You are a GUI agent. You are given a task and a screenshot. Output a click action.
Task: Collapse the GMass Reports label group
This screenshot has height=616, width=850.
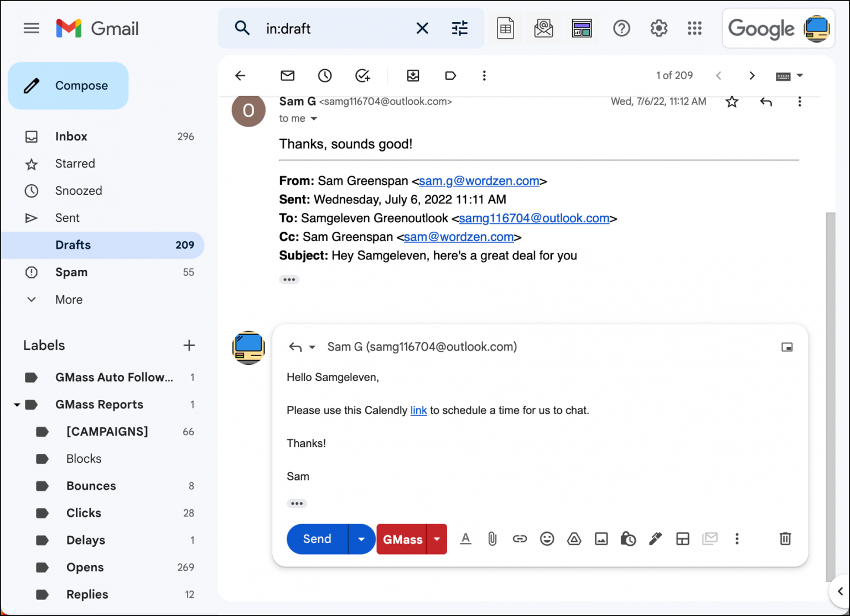point(16,404)
